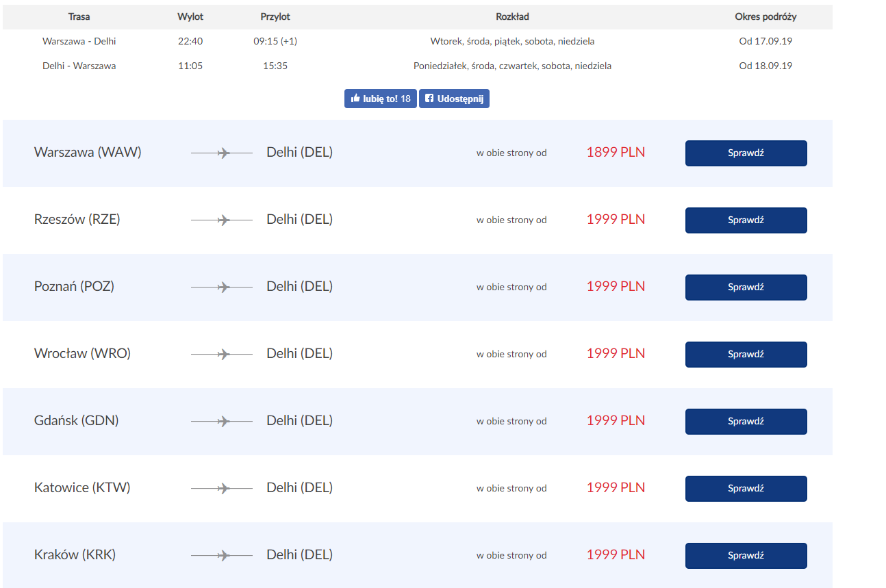886x588 pixels.
Task: Click the 1899 PLN price
Action: (x=616, y=152)
